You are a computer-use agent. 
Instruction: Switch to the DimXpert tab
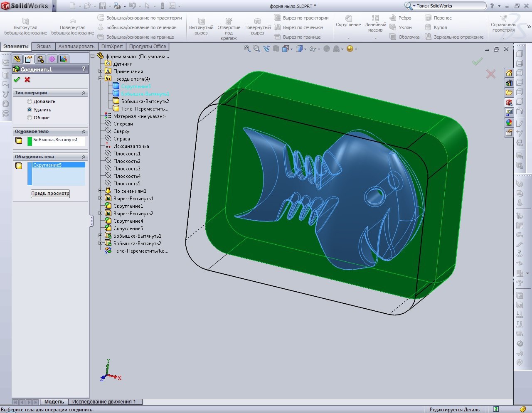pyautogui.click(x=112, y=47)
